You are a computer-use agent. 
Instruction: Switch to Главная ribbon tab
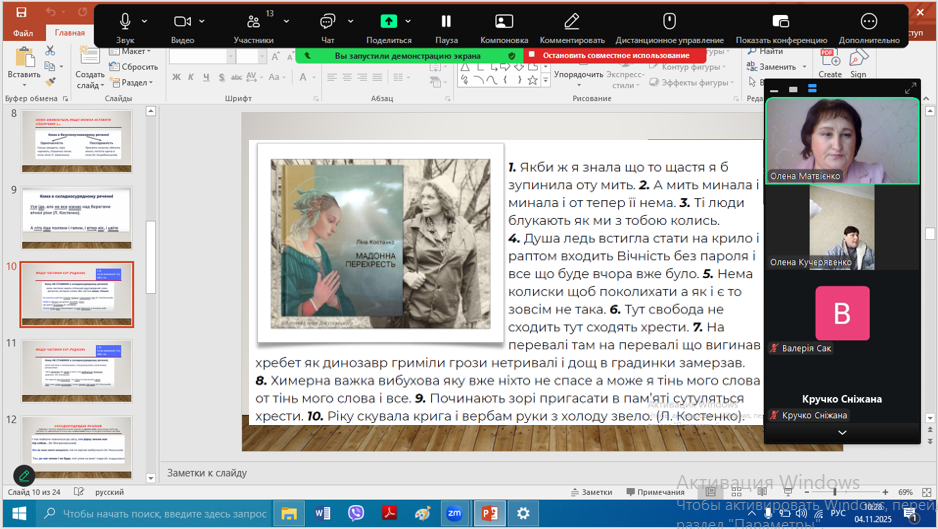click(70, 33)
